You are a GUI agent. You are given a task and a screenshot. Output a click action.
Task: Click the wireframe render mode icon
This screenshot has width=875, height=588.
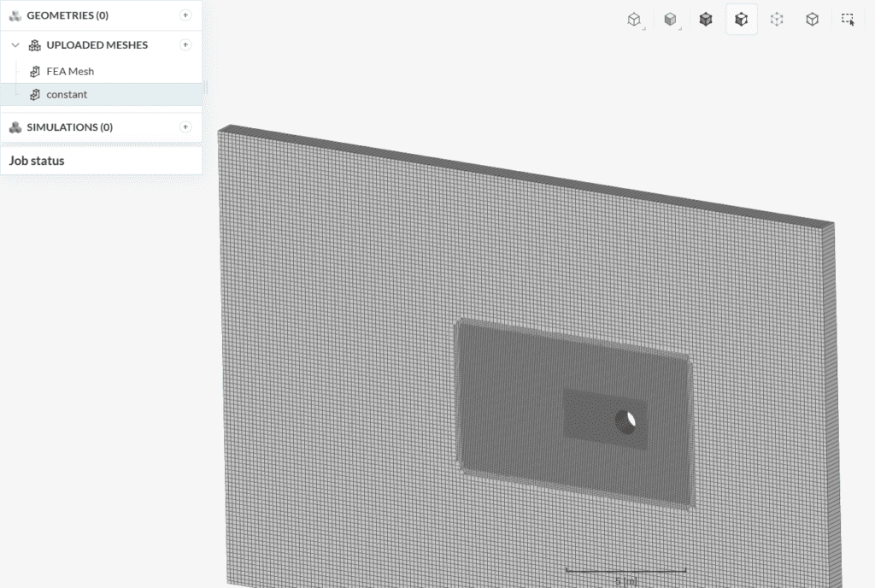634,18
